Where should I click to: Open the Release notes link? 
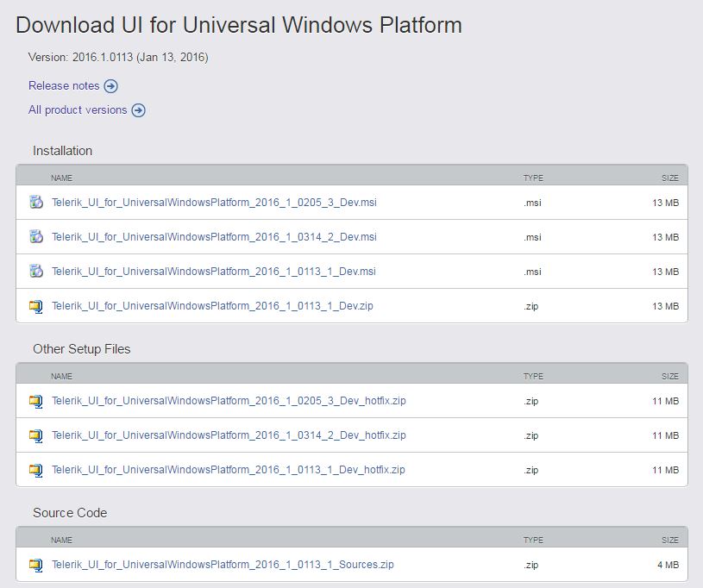(x=64, y=85)
